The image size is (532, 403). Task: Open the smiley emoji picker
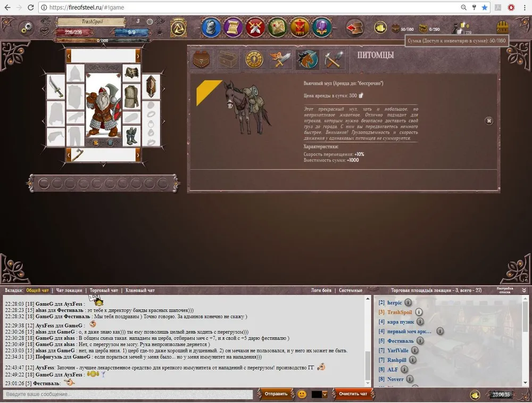(302, 394)
